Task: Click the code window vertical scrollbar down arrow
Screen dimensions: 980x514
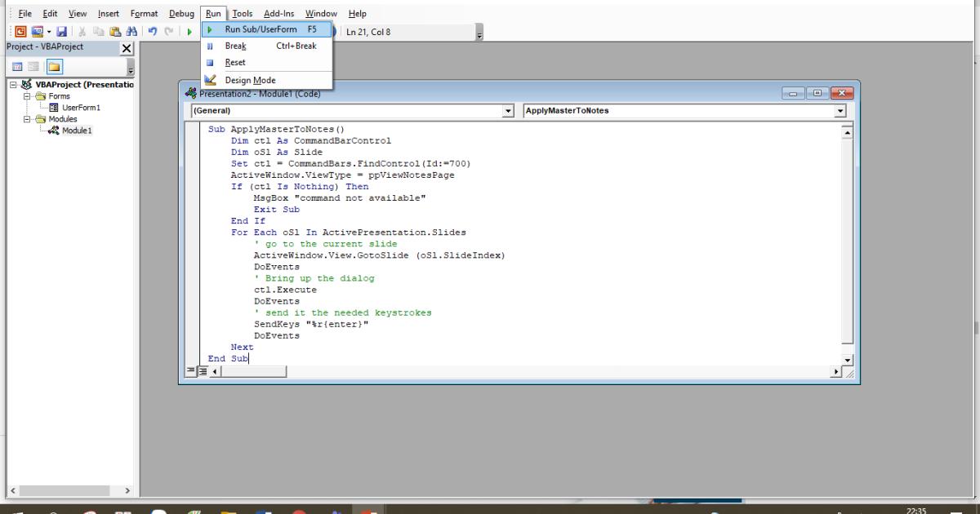Action: click(x=847, y=360)
